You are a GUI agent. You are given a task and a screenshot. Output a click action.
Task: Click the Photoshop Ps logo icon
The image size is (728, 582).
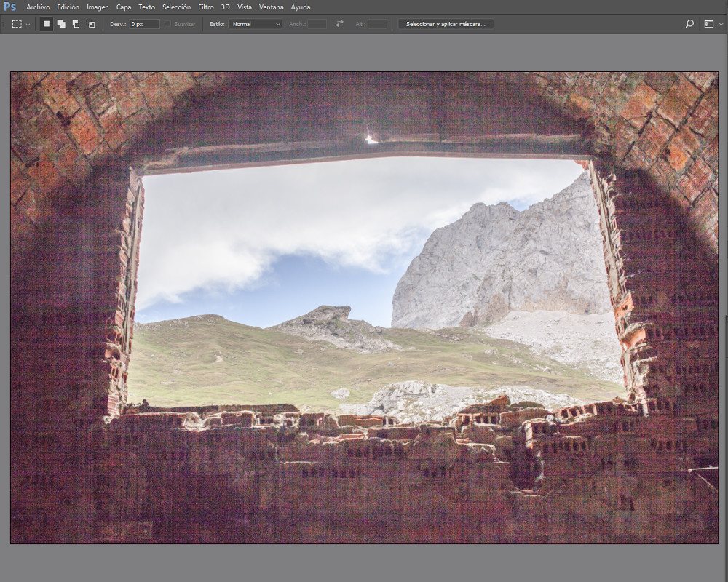click(9, 7)
